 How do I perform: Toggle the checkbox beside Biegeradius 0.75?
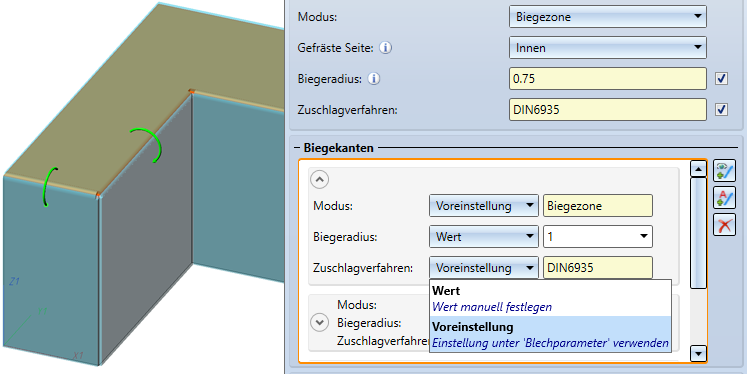point(721,79)
